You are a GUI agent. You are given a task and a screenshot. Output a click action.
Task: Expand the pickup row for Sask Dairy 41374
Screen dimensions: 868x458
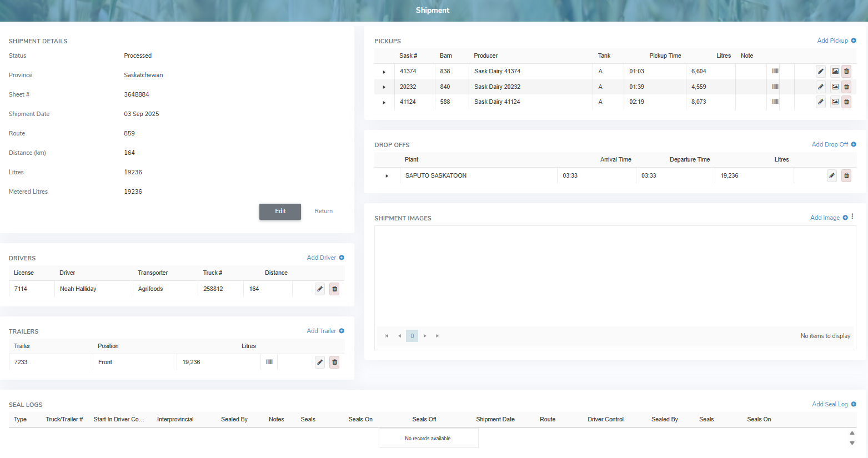[384, 71]
